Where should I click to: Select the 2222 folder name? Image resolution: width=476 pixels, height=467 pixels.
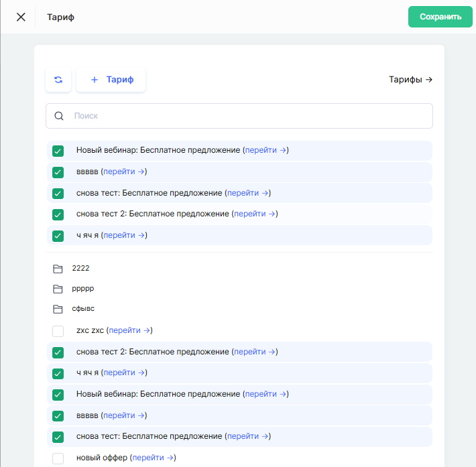click(x=80, y=268)
